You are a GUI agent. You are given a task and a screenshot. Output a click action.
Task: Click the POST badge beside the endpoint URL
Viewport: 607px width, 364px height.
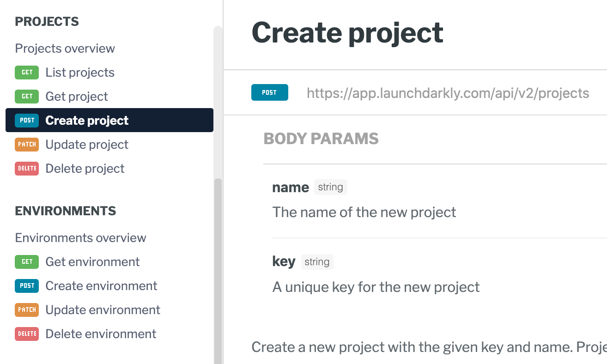270,92
